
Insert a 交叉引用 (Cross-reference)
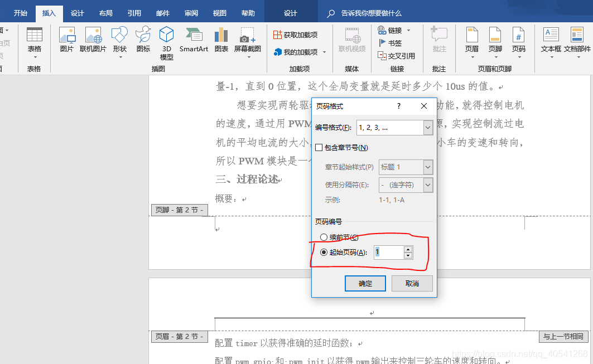point(396,56)
